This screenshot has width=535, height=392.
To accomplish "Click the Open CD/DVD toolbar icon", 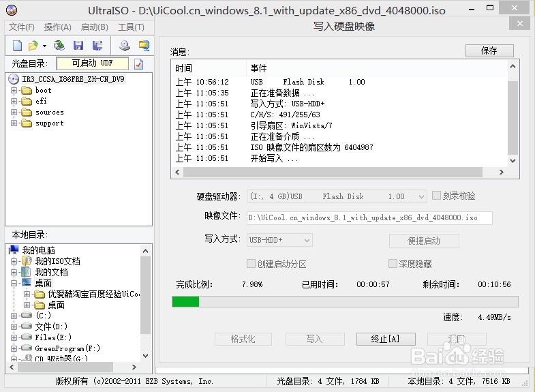I will [59, 46].
